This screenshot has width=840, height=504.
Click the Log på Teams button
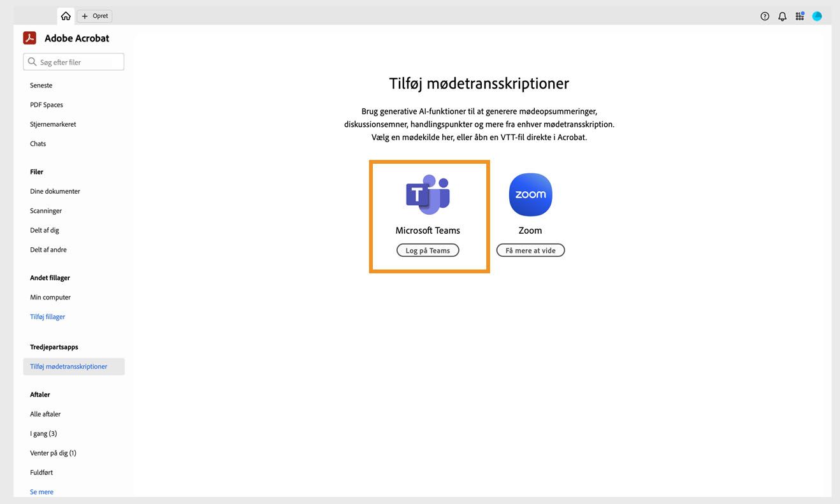(x=428, y=250)
